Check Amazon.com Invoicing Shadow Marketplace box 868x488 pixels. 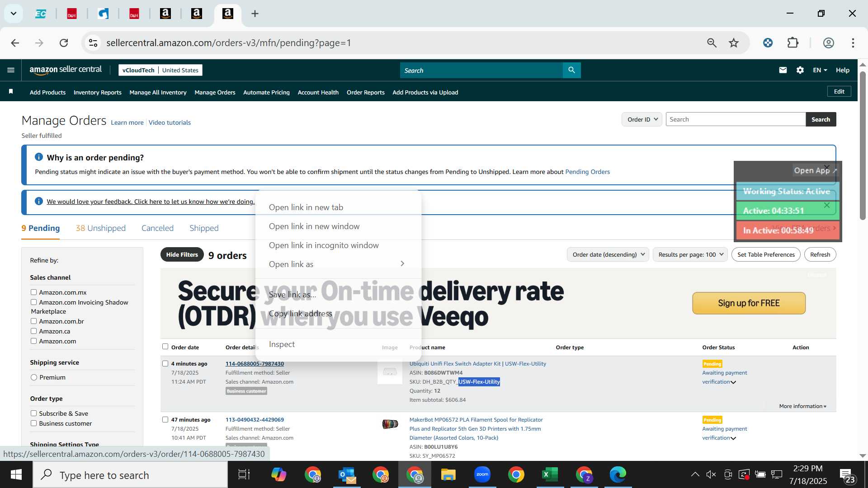click(33, 302)
